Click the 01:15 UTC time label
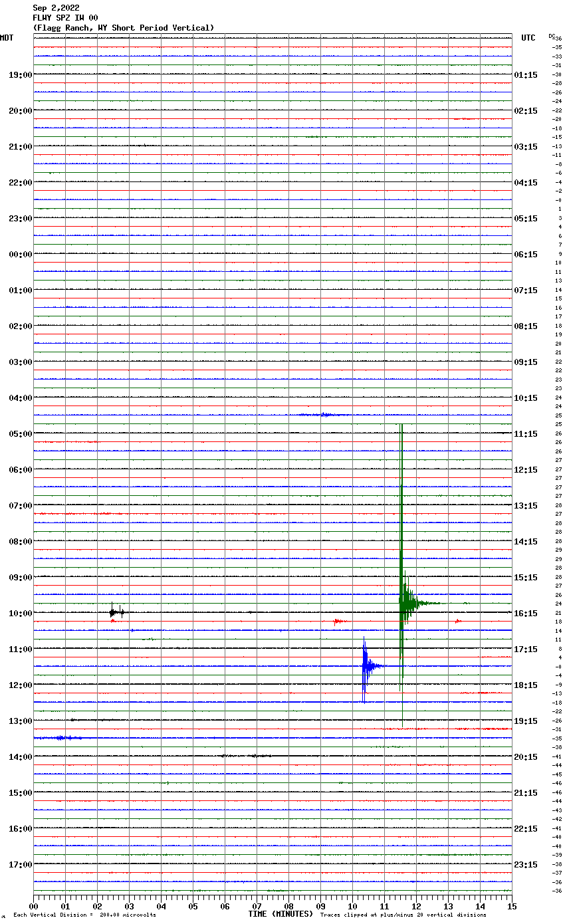 [x=526, y=75]
